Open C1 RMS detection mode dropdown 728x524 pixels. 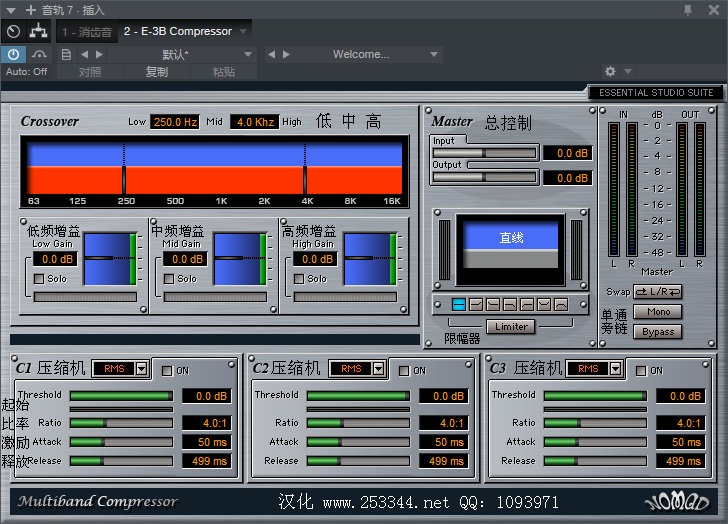[142, 369]
